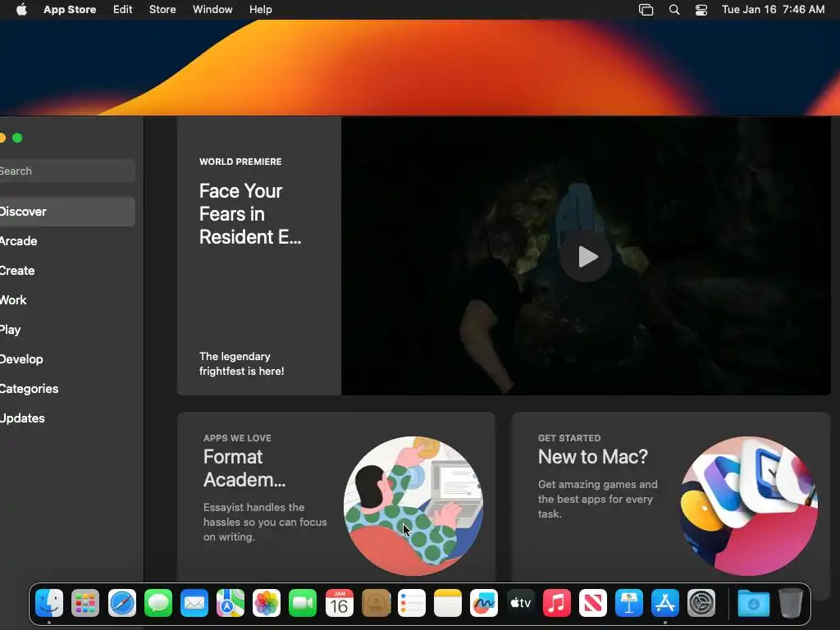Image resolution: width=840 pixels, height=630 pixels.
Task: Click the yellow minimize window button
Action: click(2, 138)
